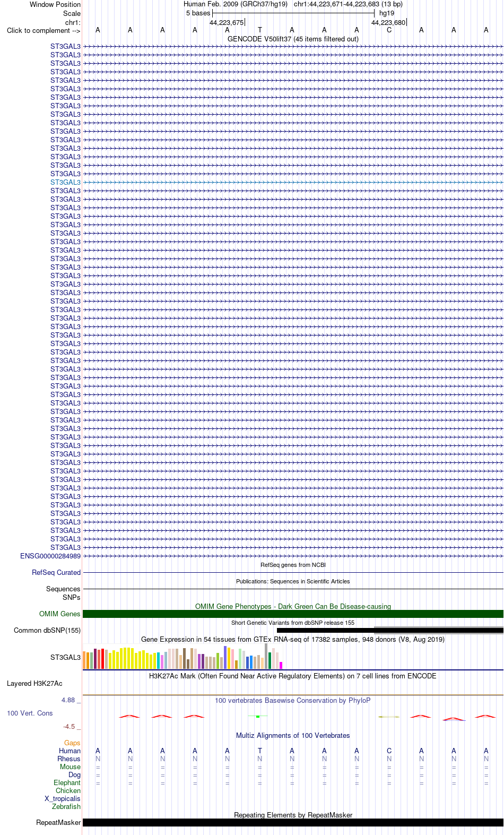Open the 'Multiz Alignments of 100 Vertebrates' title
Screen dimensions: 504x835
(x=293, y=735)
